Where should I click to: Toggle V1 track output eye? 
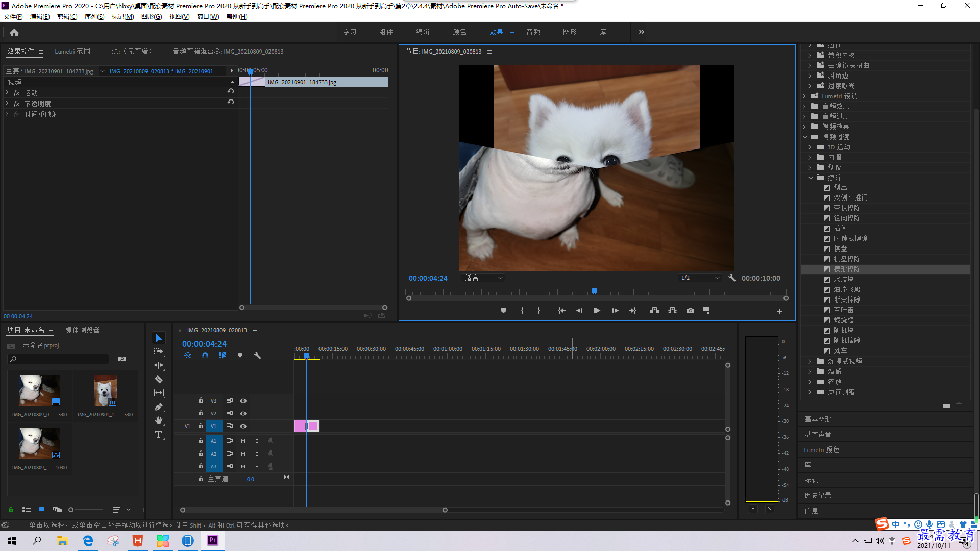[x=243, y=426]
